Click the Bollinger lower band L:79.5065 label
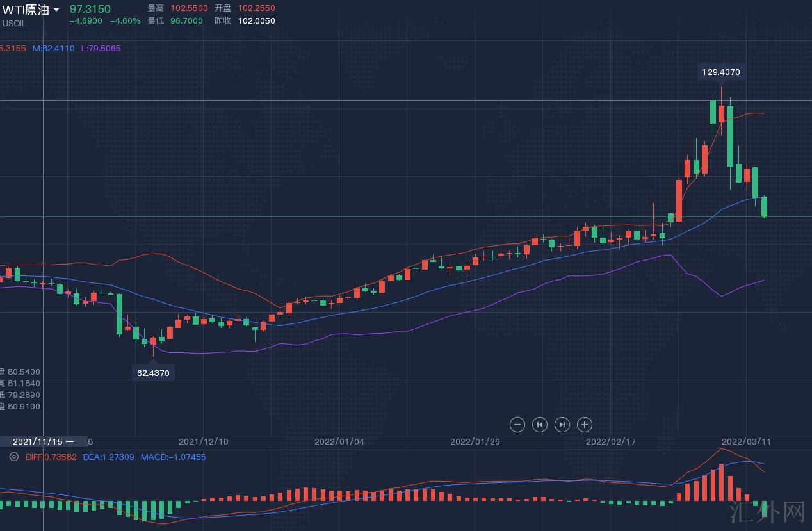 [x=101, y=48]
